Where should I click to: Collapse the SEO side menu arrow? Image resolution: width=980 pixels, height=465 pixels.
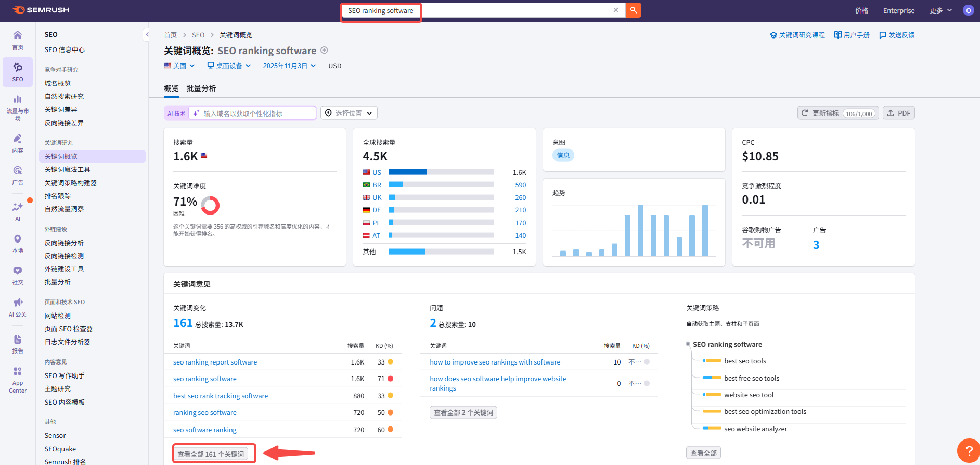[x=147, y=35]
